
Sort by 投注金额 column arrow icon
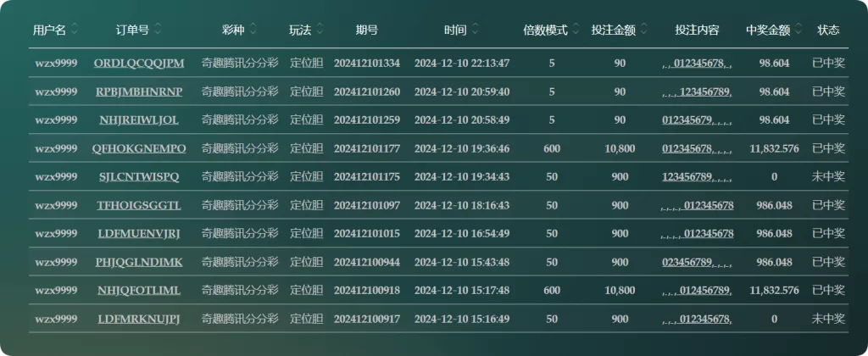click(643, 30)
